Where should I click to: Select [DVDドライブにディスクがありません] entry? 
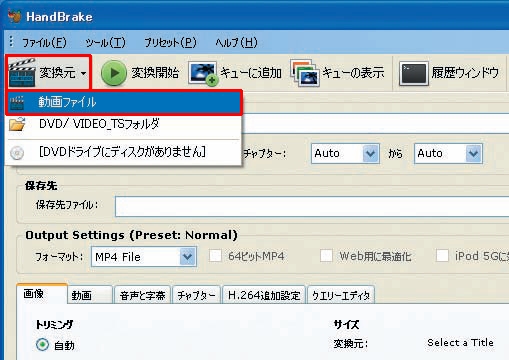[123, 152]
